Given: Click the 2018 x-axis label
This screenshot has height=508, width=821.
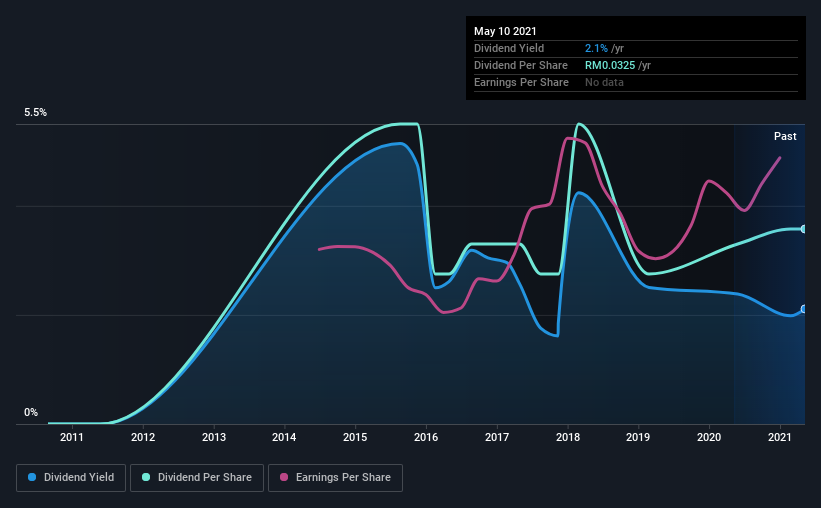Looking at the screenshot, I should (568, 437).
